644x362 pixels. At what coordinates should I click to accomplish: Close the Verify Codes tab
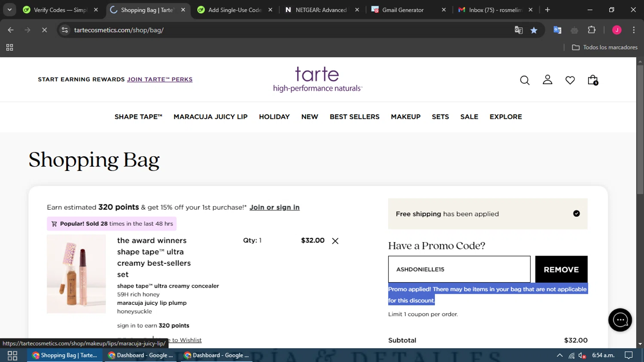96,9
